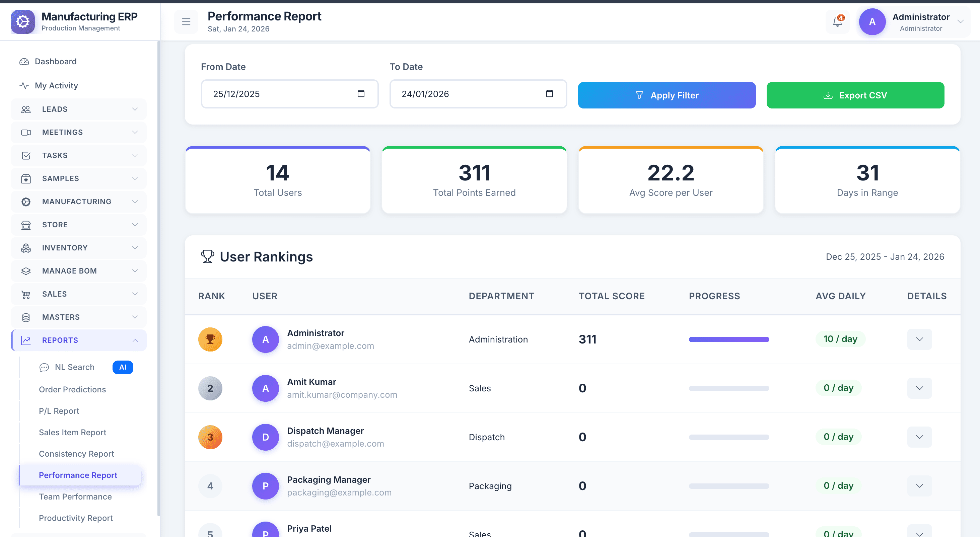
Task: Click Dispatch Manager's avatar circle
Action: tap(266, 437)
